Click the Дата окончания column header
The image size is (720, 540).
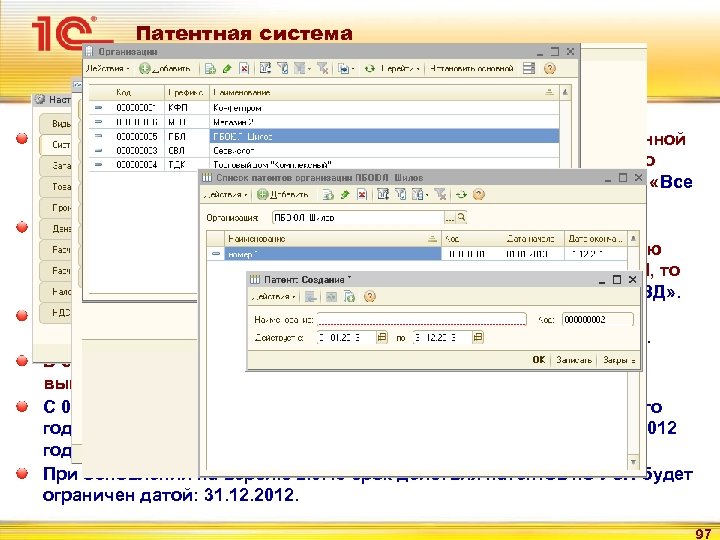coord(596,239)
